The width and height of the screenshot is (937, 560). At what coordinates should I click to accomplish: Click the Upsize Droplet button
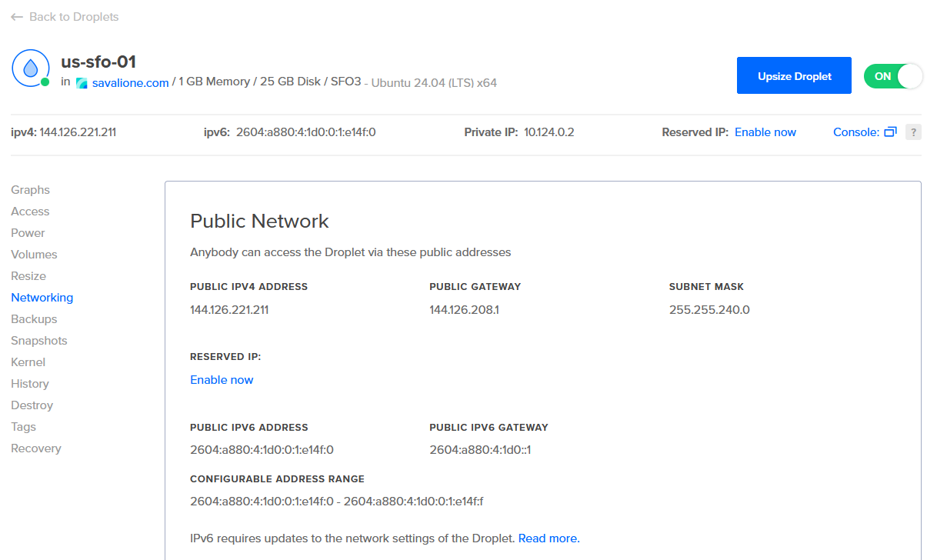pos(794,75)
